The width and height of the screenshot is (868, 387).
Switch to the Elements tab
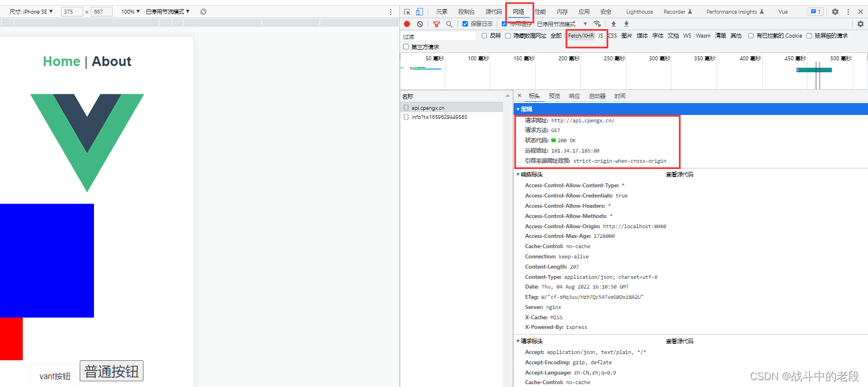(x=441, y=11)
